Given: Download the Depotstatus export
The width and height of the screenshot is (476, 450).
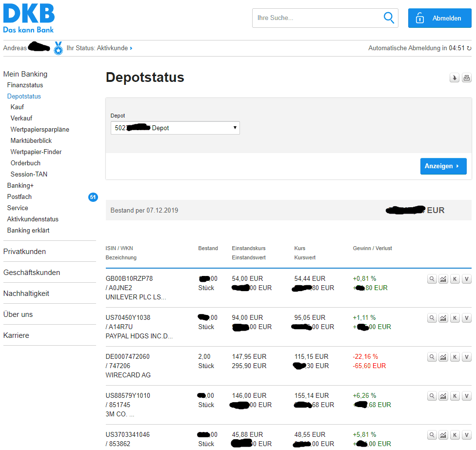Looking at the screenshot, I should pyautogui.click(x=455, y=78).
